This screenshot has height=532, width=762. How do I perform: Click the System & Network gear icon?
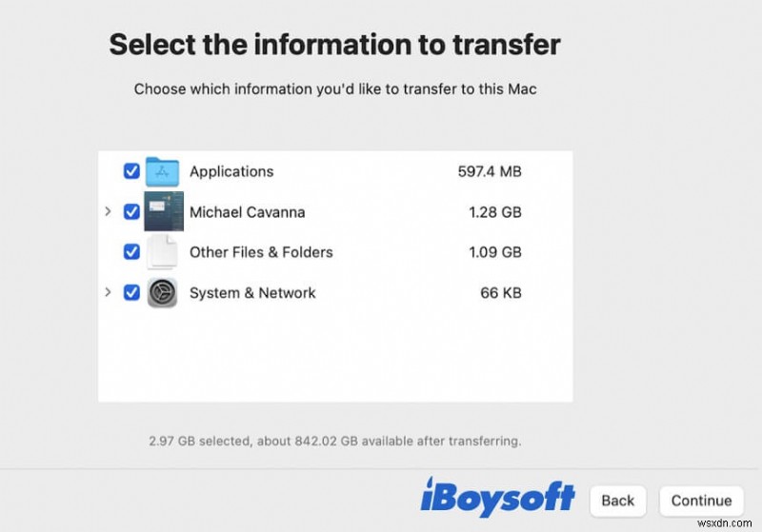click(162, 292)
